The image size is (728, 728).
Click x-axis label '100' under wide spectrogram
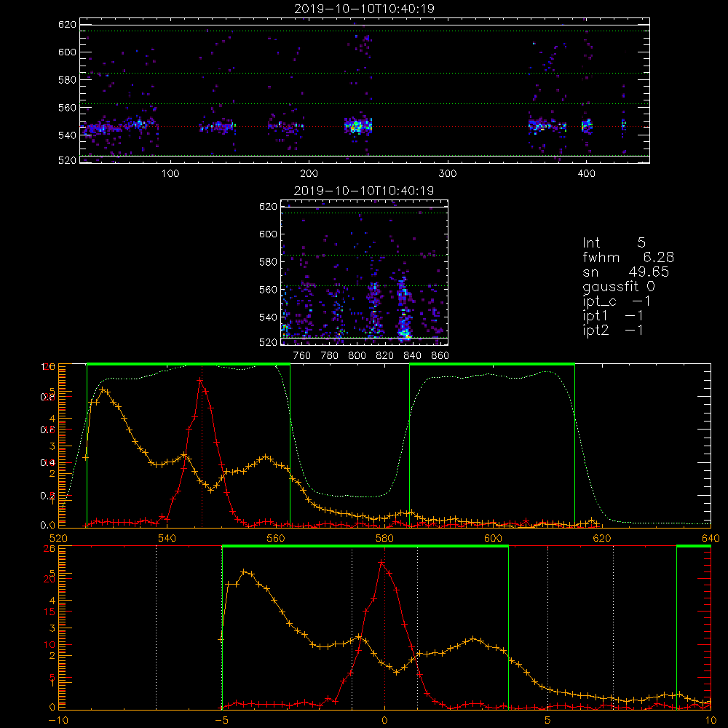coord(170,174)
